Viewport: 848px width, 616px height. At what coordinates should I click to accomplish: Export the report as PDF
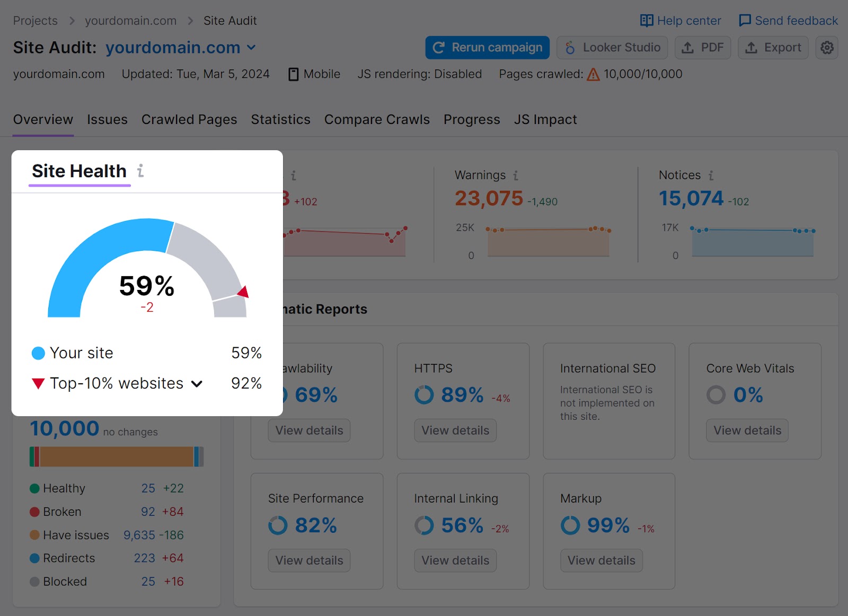(x=703, y=47)
